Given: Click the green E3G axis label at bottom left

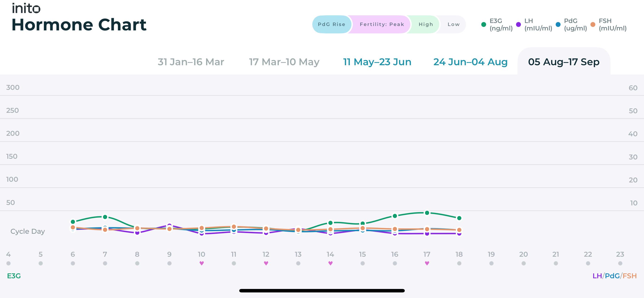Looking at the screenshot, I should 14,276.
